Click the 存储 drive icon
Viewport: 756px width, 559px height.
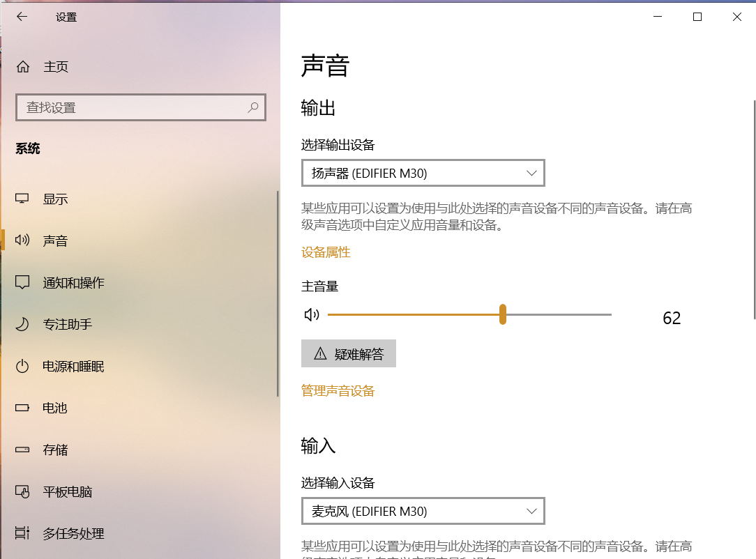tap(22, 450)
